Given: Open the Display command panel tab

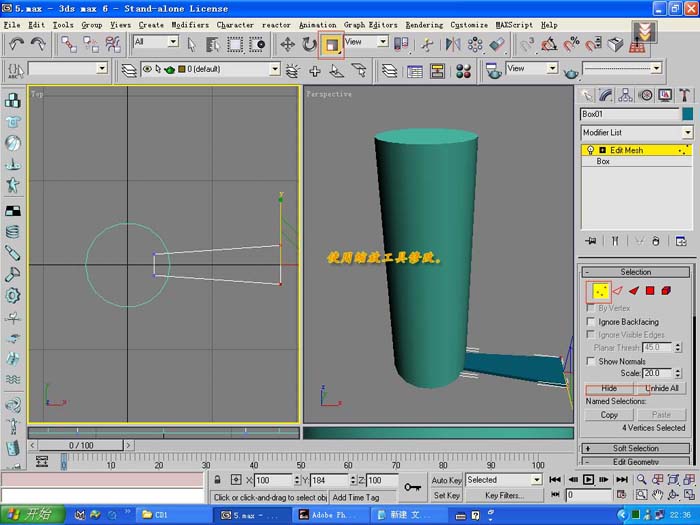Looking at the screenshot, I should pos(665,95).
